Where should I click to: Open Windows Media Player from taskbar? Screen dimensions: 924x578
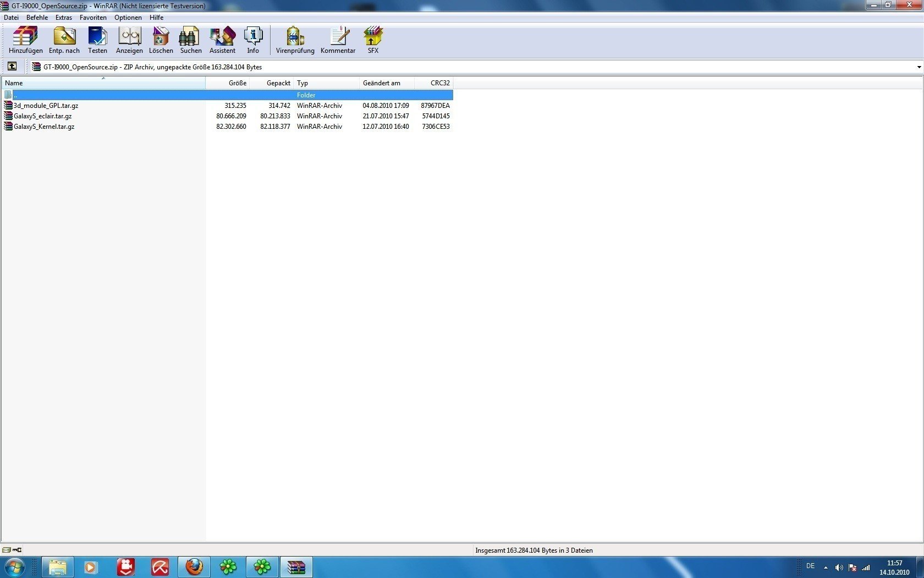pyautogui.click(x=91, y=567)
